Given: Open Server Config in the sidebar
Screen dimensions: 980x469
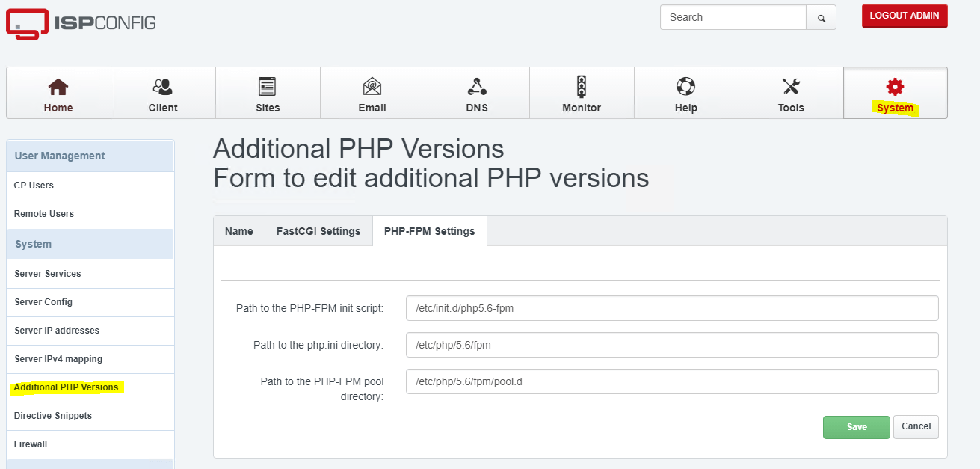Looking at the screenshot, I should 43,302.
